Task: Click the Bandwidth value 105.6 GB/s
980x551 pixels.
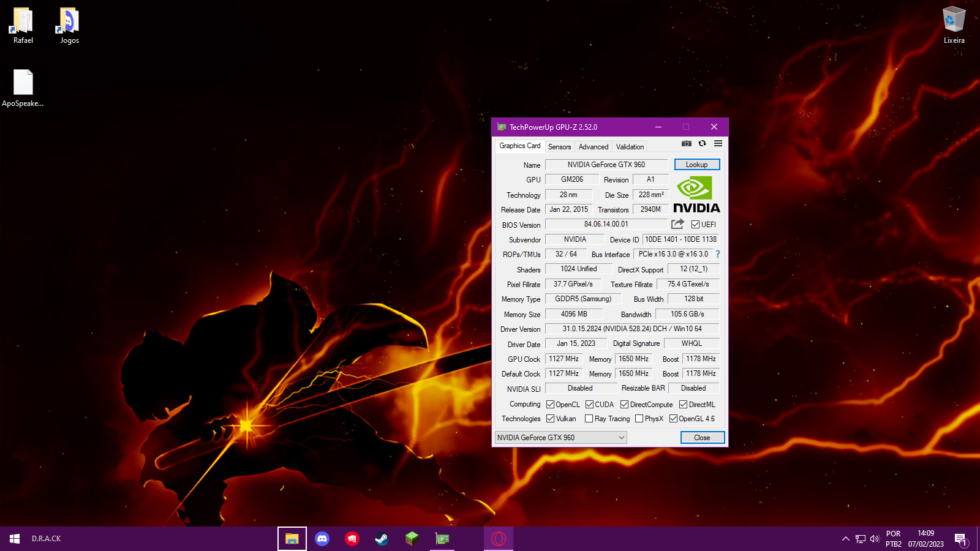Action: pyautogui.click(x=687, y=314)
